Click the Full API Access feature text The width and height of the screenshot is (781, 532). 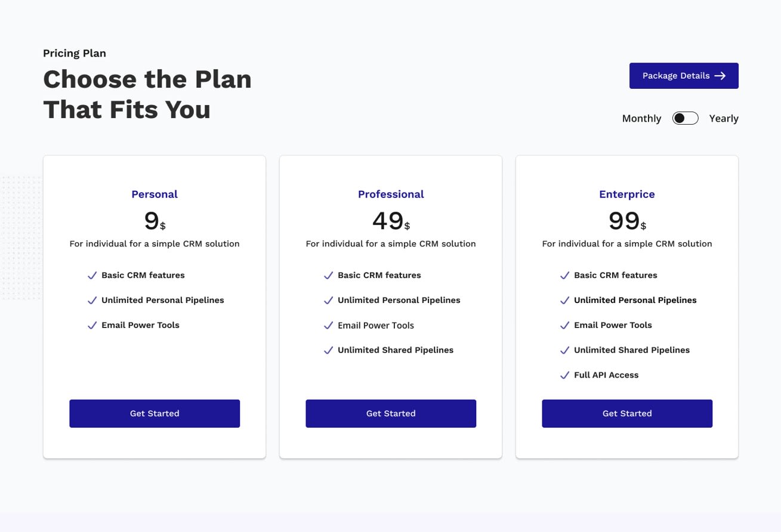pyautogui.click(x=606, y=375)
